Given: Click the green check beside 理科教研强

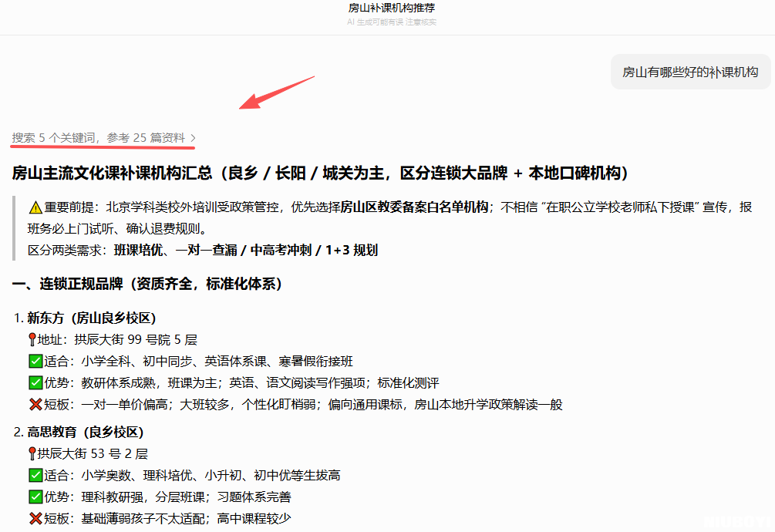Looking at the screenshot, I should pos(35,497).
